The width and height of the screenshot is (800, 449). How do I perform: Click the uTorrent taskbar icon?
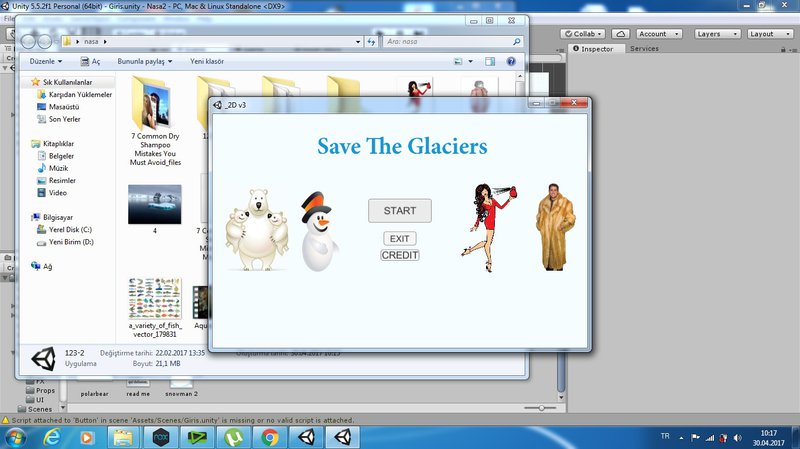(233, 437)
